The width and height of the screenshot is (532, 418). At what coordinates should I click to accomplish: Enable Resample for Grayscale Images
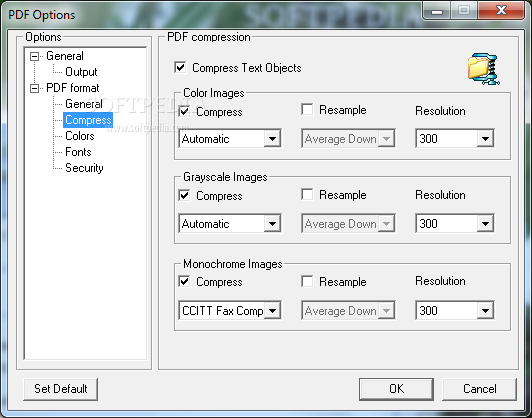(x=307, y=194)
